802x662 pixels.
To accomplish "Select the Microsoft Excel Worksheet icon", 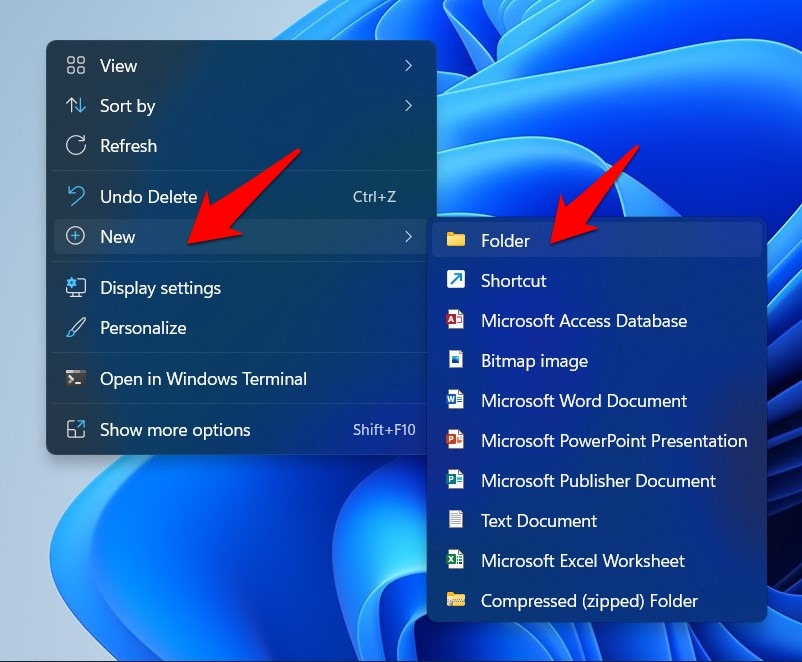I will click(458, 561).
